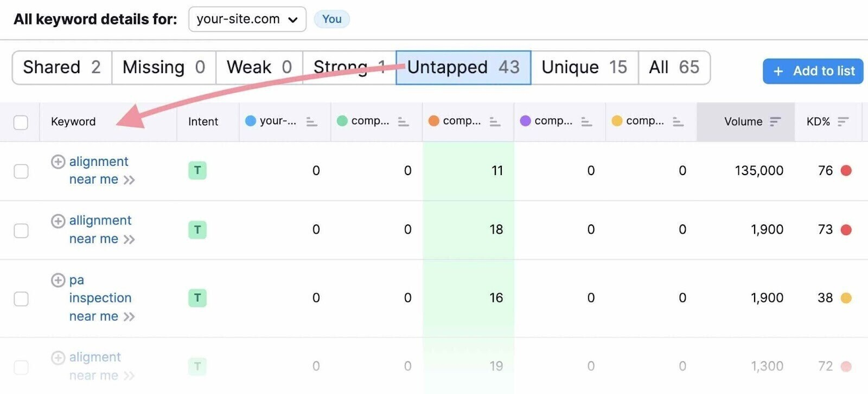Open the your-site.com domain dropdown

click(247, 19)
